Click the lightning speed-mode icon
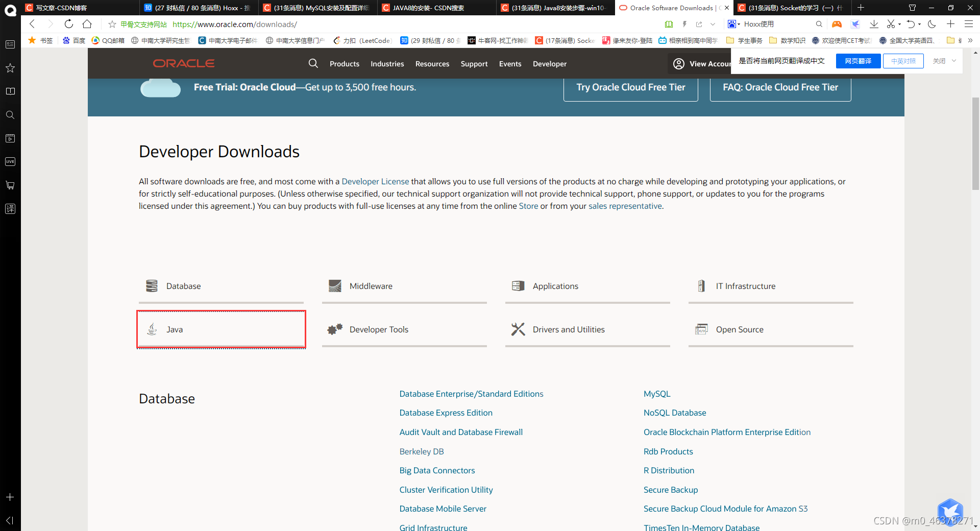This screenshot has width=980, height=531. [x=684, y=24]
